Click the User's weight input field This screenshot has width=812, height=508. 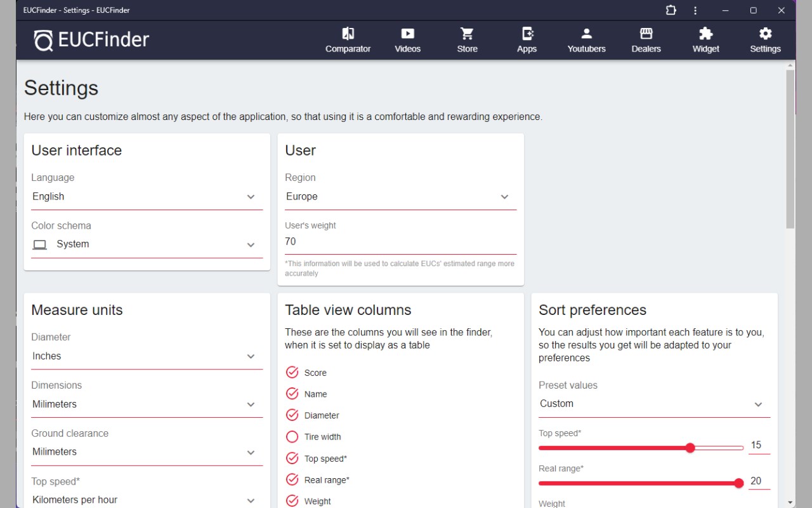pos(400,241)
